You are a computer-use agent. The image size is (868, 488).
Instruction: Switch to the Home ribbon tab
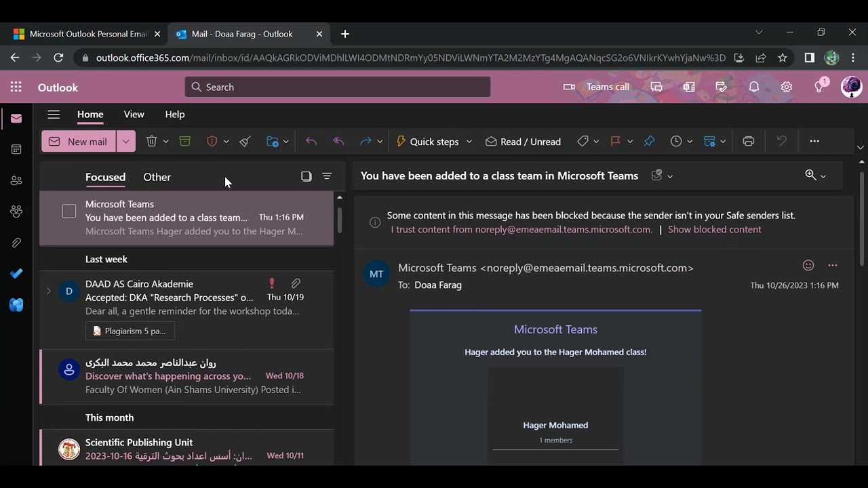90,115
